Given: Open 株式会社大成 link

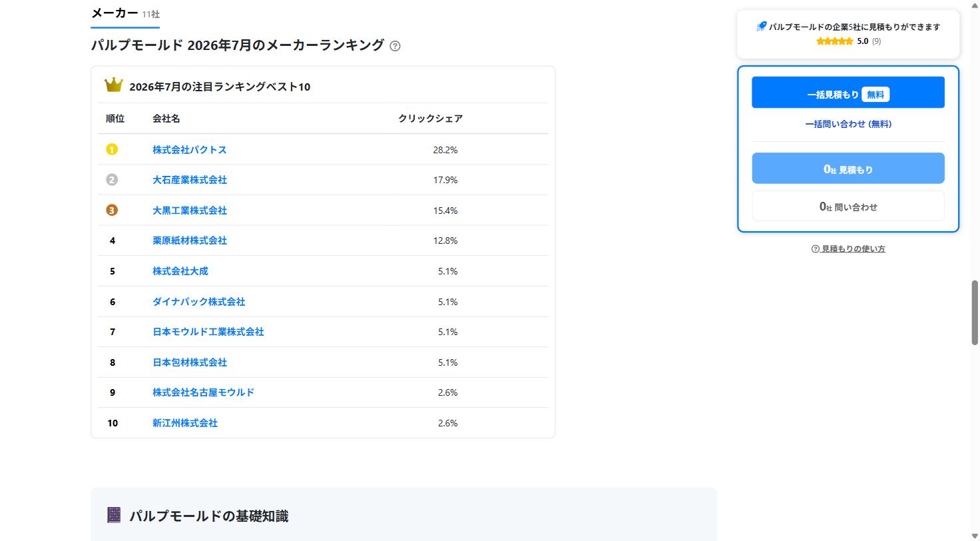Looking at the screenshot, I should [180, 271].
